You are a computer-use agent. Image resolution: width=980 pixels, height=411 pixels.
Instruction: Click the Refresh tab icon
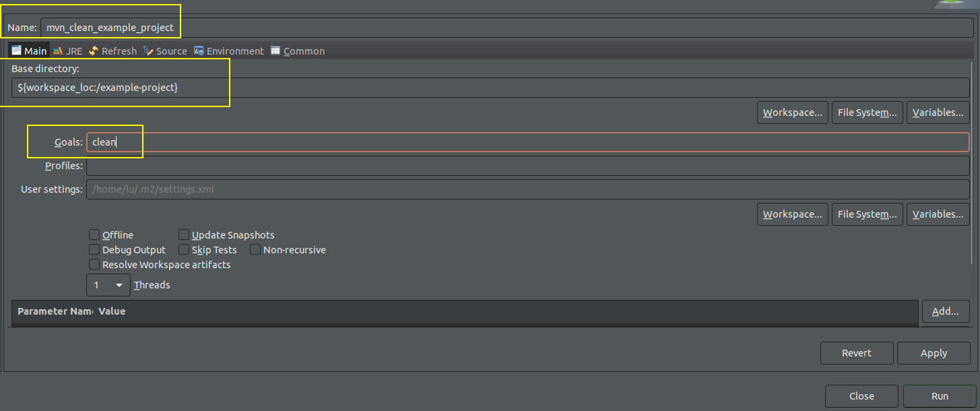(94, 51)
